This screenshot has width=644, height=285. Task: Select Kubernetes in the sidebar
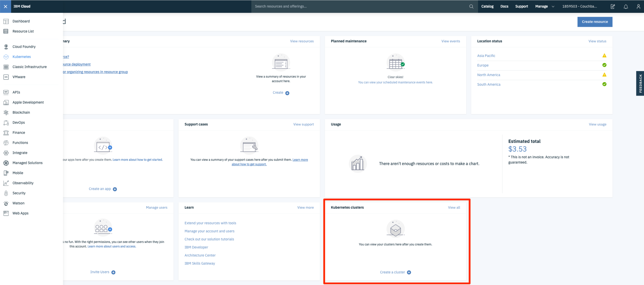click(21, 57)
